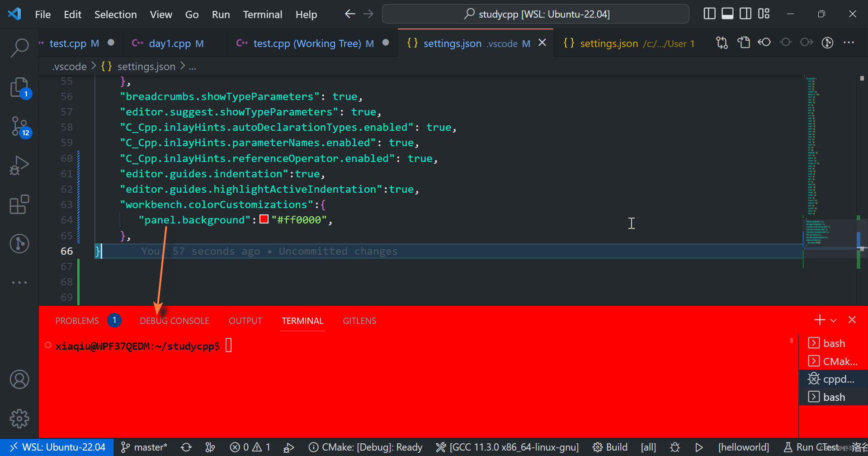Click the terminal prompt input area

point(229,346)
